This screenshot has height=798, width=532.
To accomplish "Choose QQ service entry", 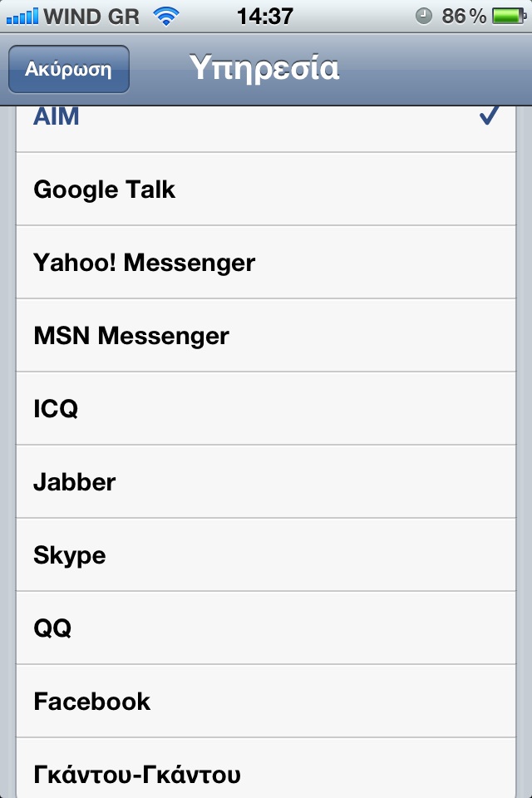I will pos(266,628).
